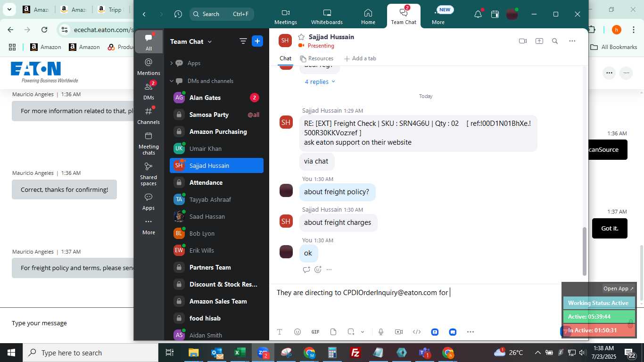Viewport: 644px width, 362px height.
Task: Record a video message
Action: (x=399, y=332)
